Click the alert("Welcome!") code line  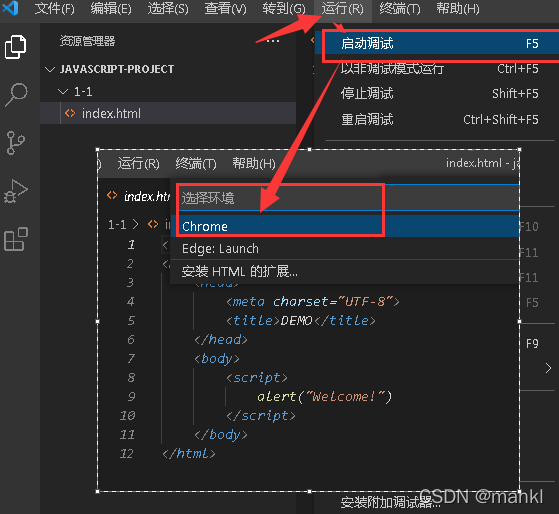pos(324,396)
